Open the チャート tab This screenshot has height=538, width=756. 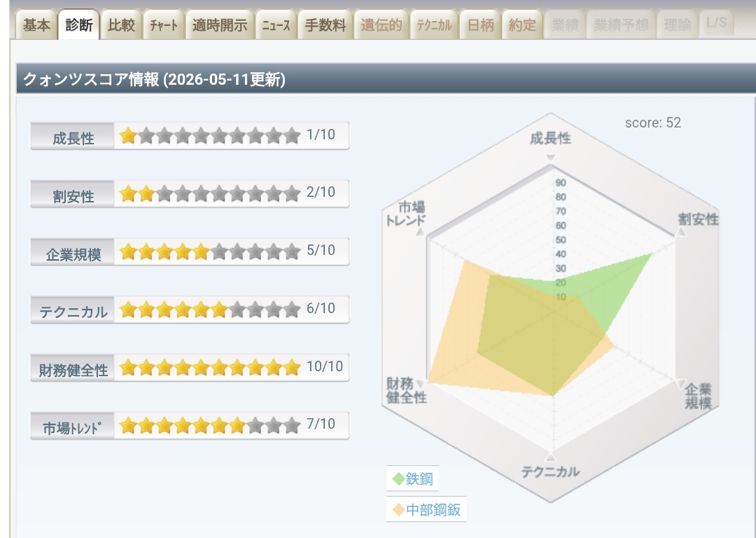click(163, 25)
